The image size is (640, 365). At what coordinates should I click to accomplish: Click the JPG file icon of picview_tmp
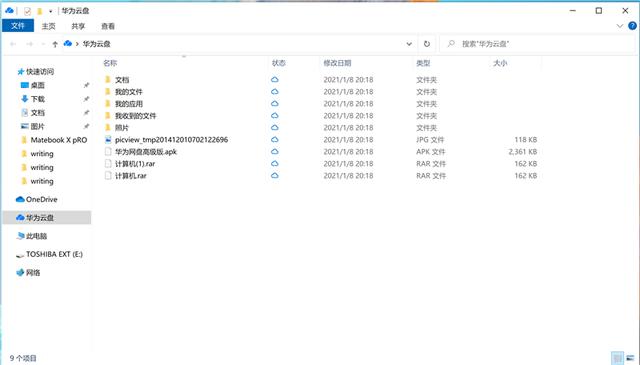coord(108,140)
